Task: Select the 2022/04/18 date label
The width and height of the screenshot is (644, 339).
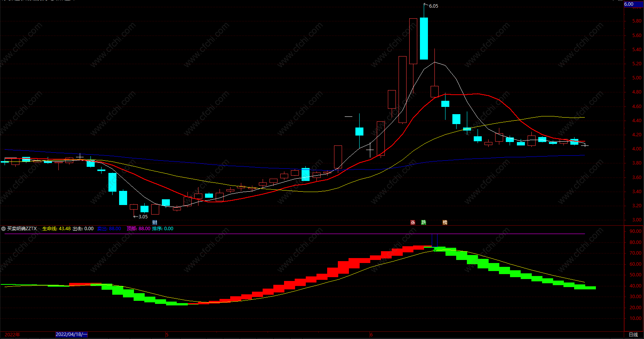Action: coord(72,334)
